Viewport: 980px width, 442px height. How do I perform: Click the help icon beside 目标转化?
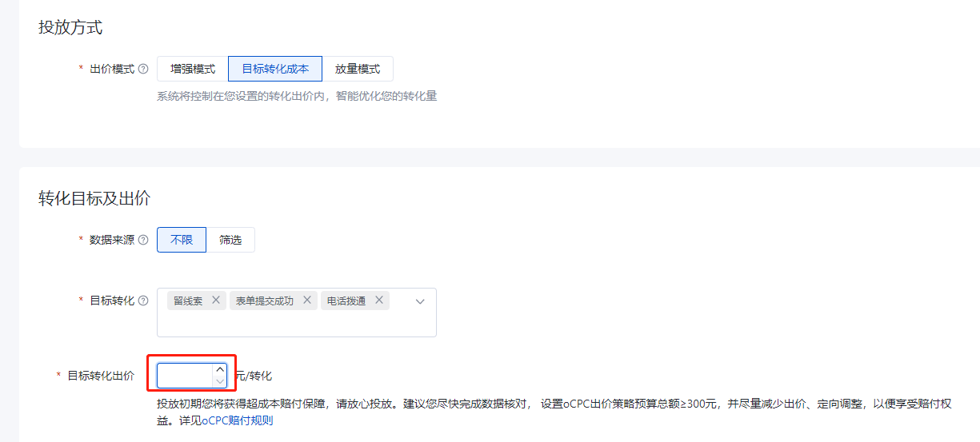pos(143,301)
